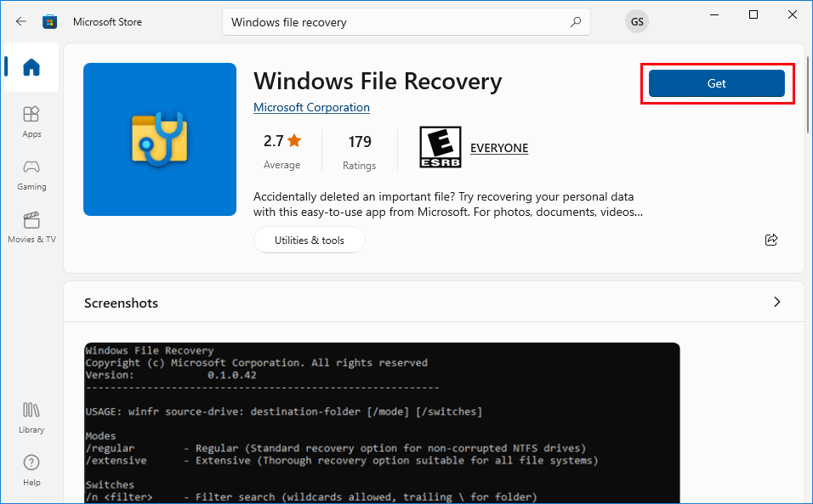Click the ESRB Everyone rating badge
This screenshot has width=813, height=504.
[x=441, y=147]
